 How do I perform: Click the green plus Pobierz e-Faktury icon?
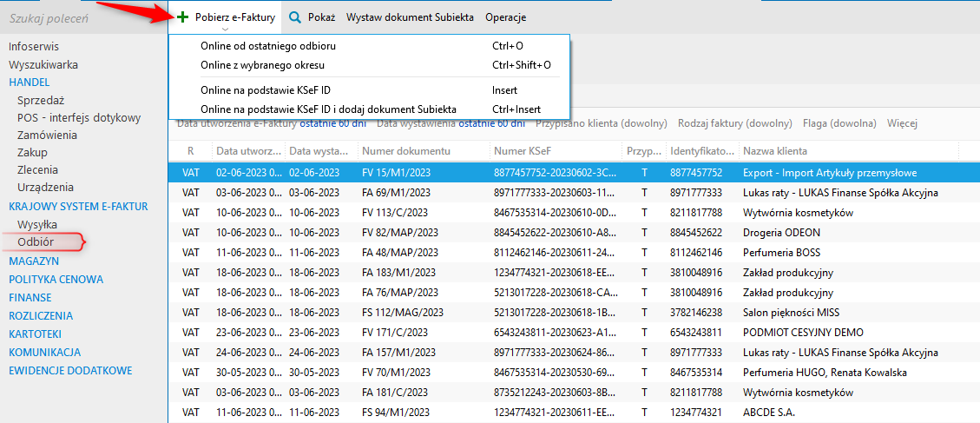(182, 17)
